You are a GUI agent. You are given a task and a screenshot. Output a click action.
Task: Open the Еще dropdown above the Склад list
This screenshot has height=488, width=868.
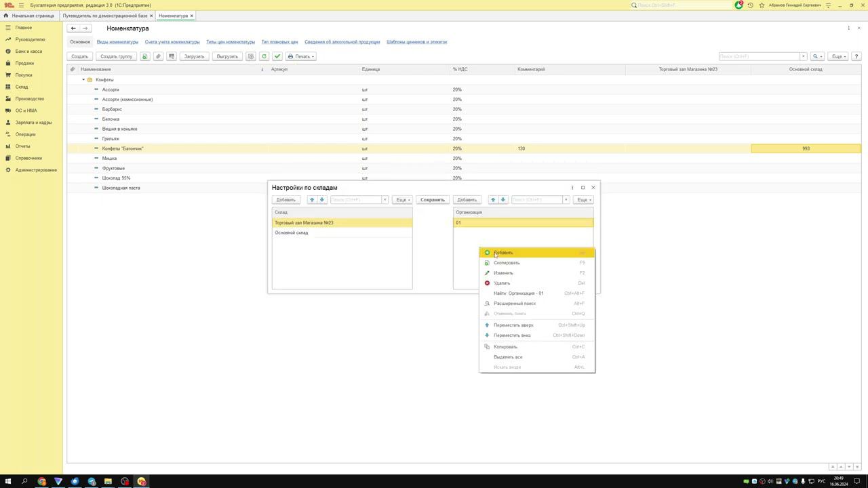[402, 200]
